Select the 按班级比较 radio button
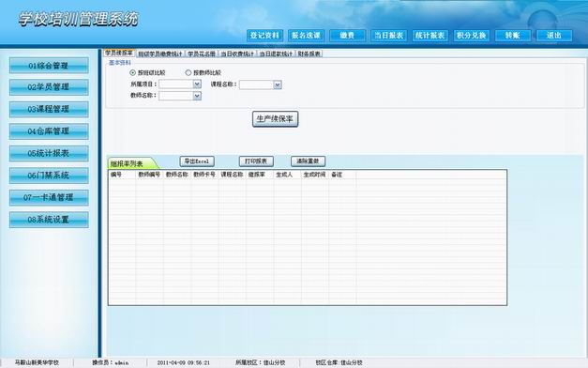Viewport: 588px width, 368px height. (x=132, y=73)
